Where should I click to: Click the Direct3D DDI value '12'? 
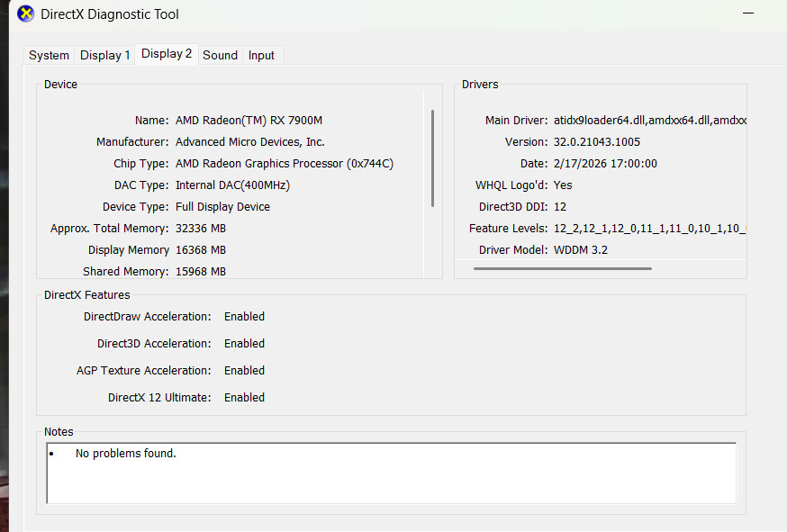[559, 207]
